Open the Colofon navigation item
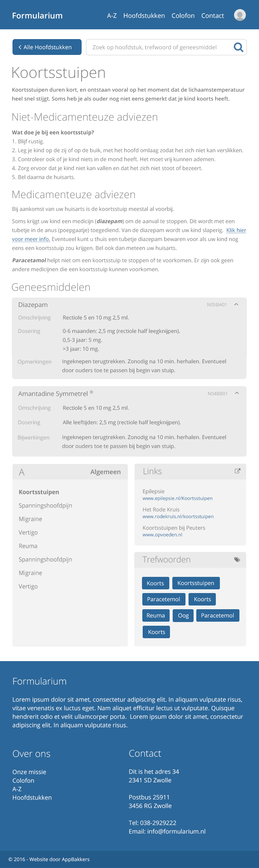The width and height of the screenshot is (259, 868). click(183, 15)
